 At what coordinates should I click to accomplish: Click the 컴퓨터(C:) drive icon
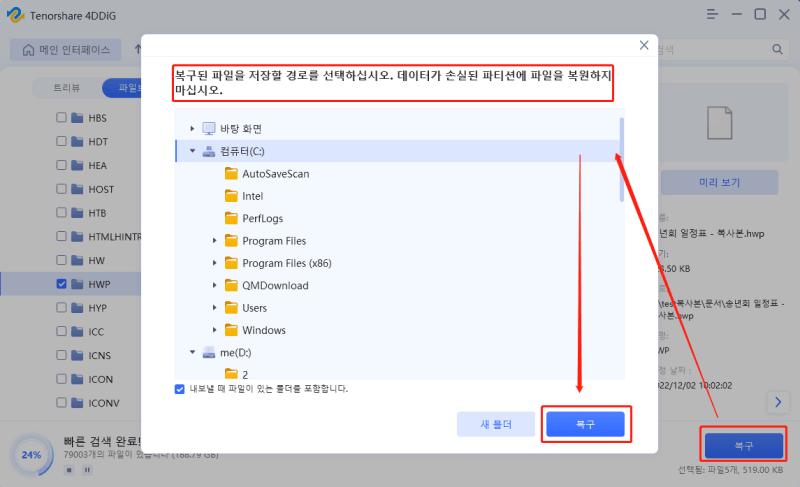(x=209, y=151)
